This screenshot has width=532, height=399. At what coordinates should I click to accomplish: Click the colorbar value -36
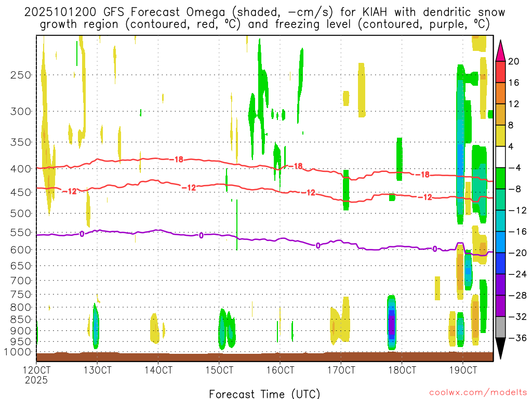click(517, 338)
